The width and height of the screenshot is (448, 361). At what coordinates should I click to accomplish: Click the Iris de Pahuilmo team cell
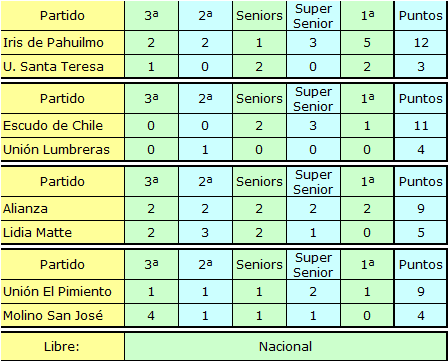point(62,43)
